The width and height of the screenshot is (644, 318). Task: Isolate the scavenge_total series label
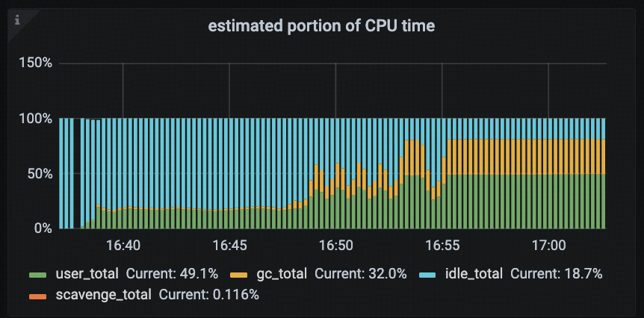[x=103, y=295]
